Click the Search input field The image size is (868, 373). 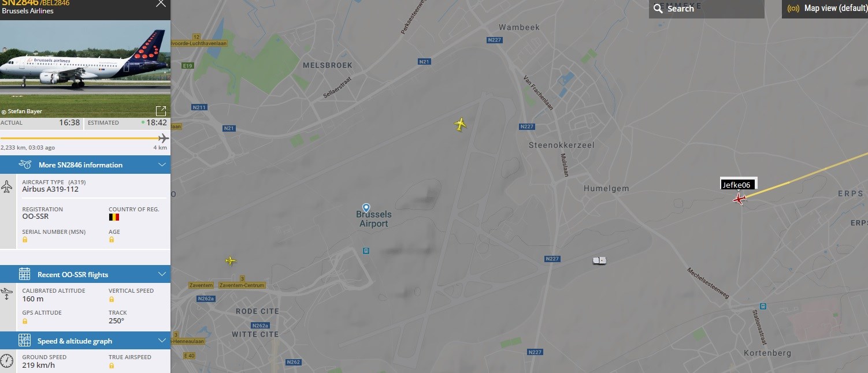(x=706, y=9)
